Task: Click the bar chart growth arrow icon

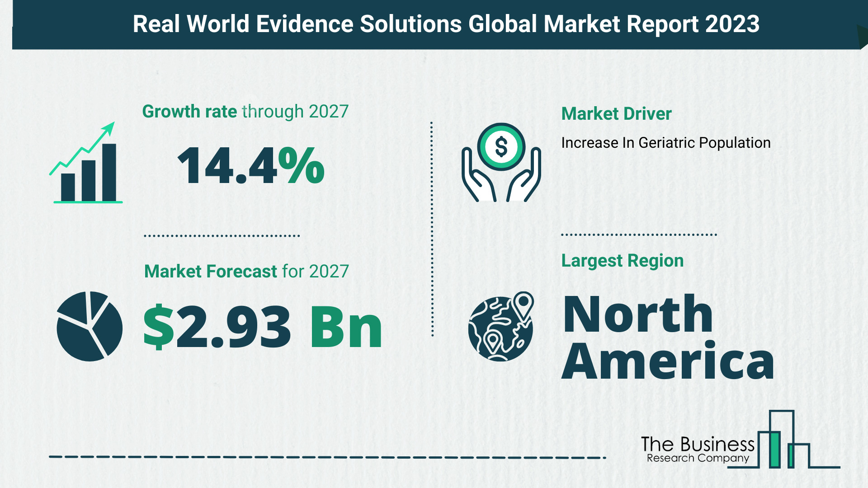Action: pyautogui.click(x=86, y=162)
